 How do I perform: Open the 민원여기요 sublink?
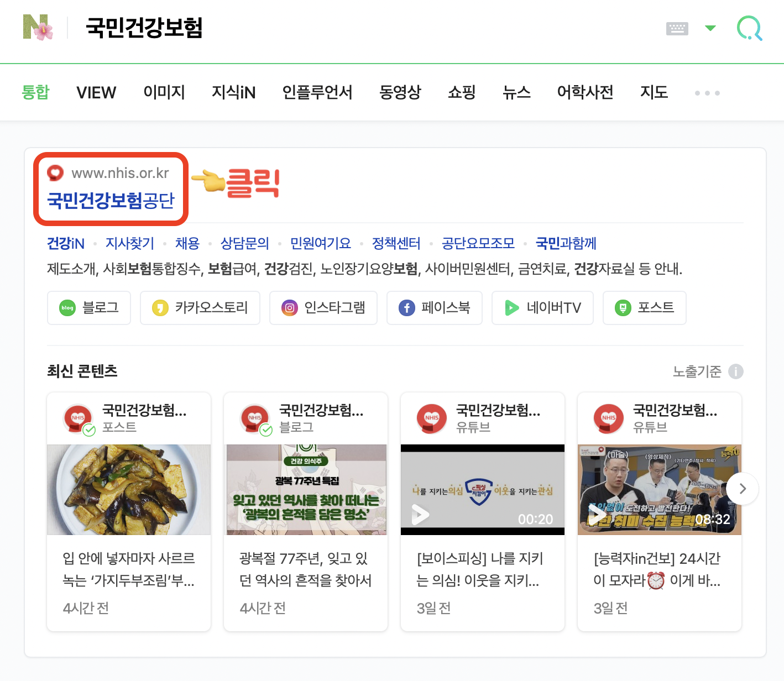321,243
